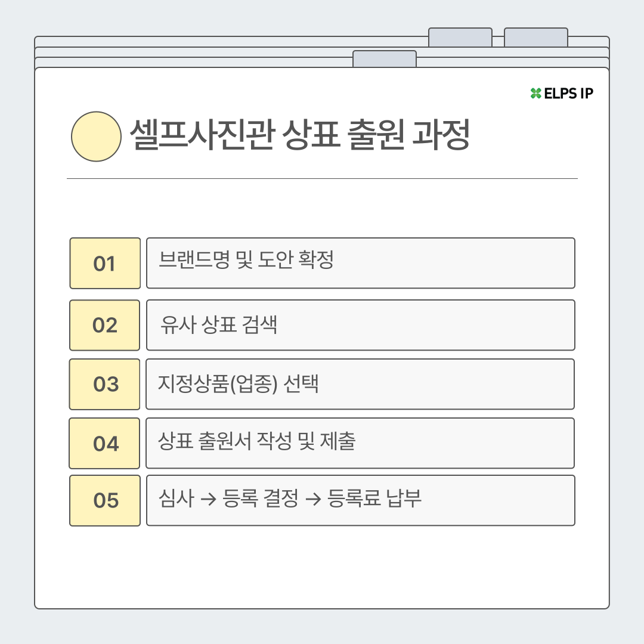
Task: Select the 유사 상표 검색 step
Action: [x=360, y=325]
